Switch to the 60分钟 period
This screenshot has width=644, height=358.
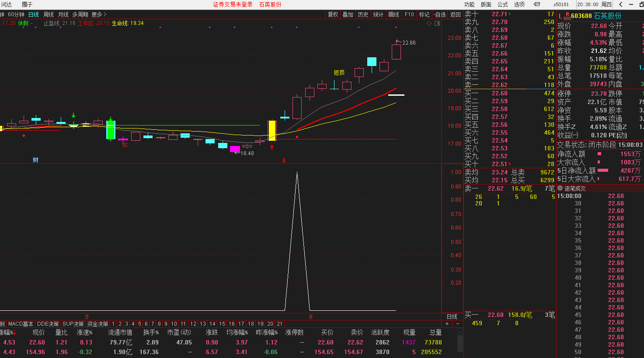pyautogui.click(x=16, y=14)
